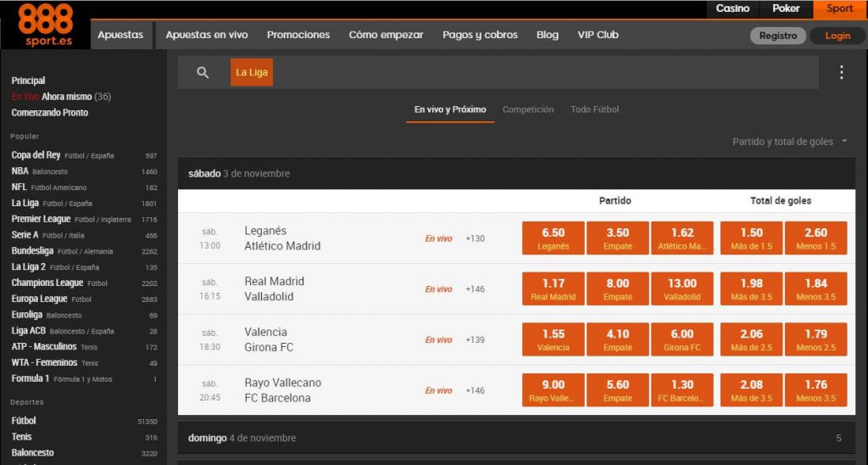Click the Login button
Image resolution: width=868 pixels, height=465 pixels.
[837, 36]
